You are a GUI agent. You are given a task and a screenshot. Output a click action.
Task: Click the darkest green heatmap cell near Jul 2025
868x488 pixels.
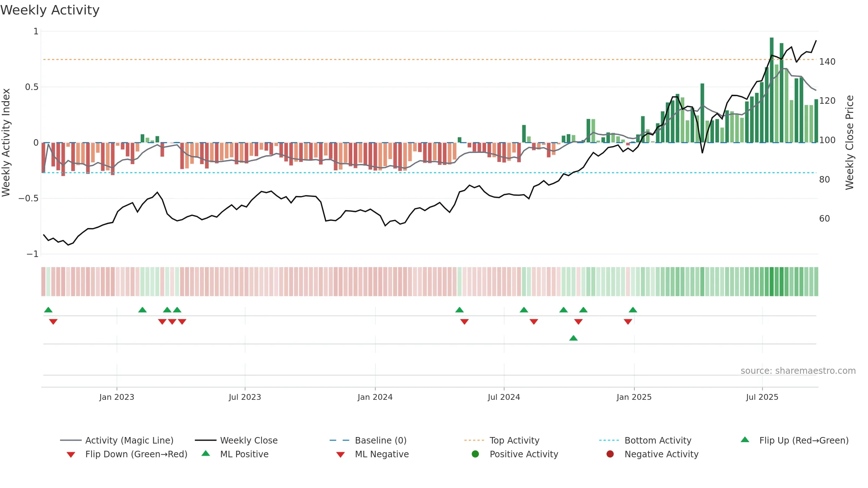tap(771, 282)
